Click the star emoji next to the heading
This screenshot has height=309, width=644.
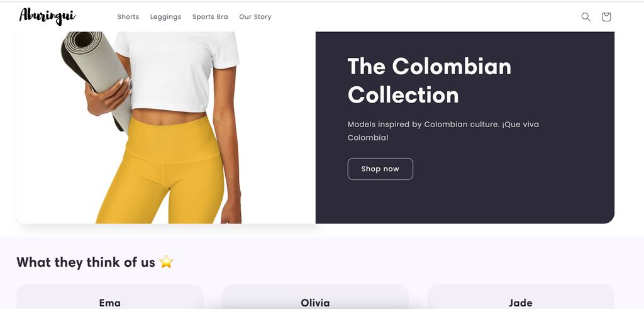(166, 262)
